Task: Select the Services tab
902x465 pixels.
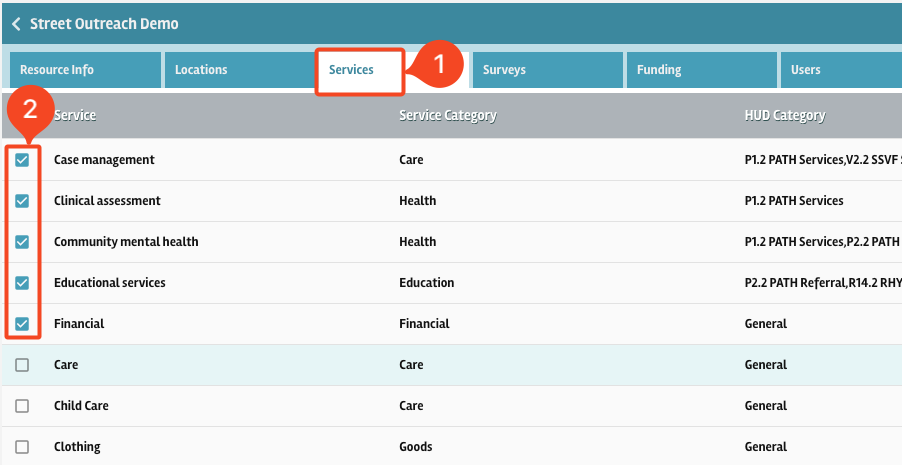Action: click(352, 70)
